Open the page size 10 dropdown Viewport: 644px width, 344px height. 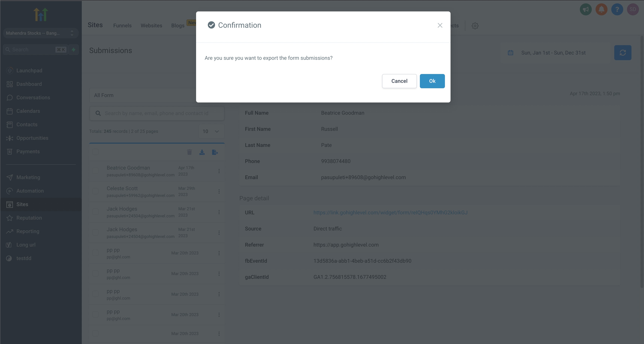[x=211, y=131]
